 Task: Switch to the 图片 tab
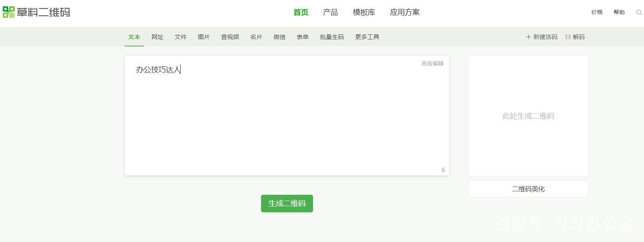tap(204, 37)
